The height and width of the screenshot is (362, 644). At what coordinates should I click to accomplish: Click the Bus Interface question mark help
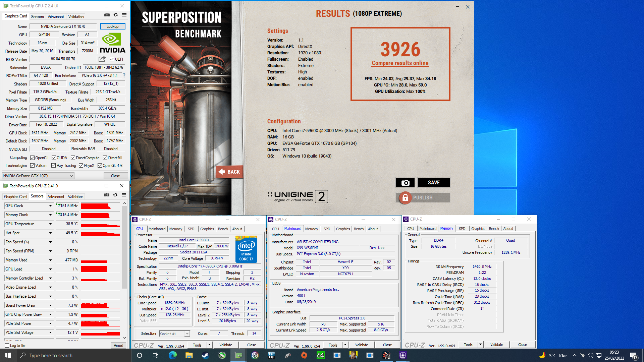[124, 75]
